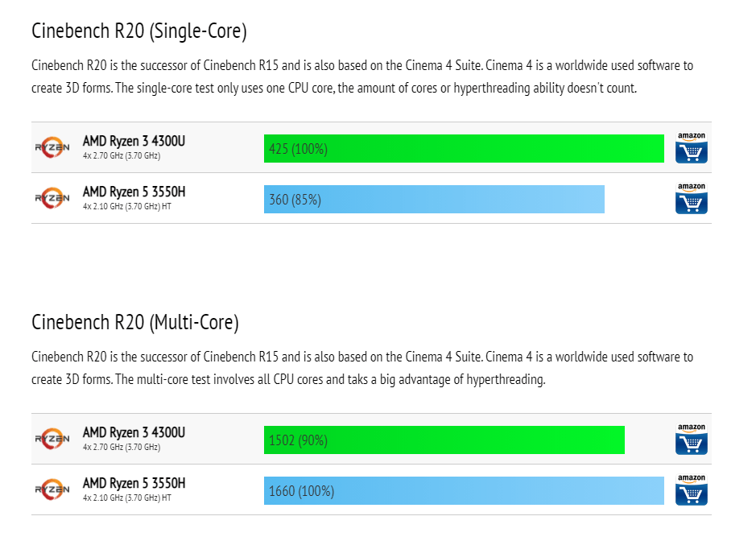This screenshot has width=756, height=541.
Task: Click the Cinebench R20 (Multi-Core) heading
Action: click(x=135, y=323)
